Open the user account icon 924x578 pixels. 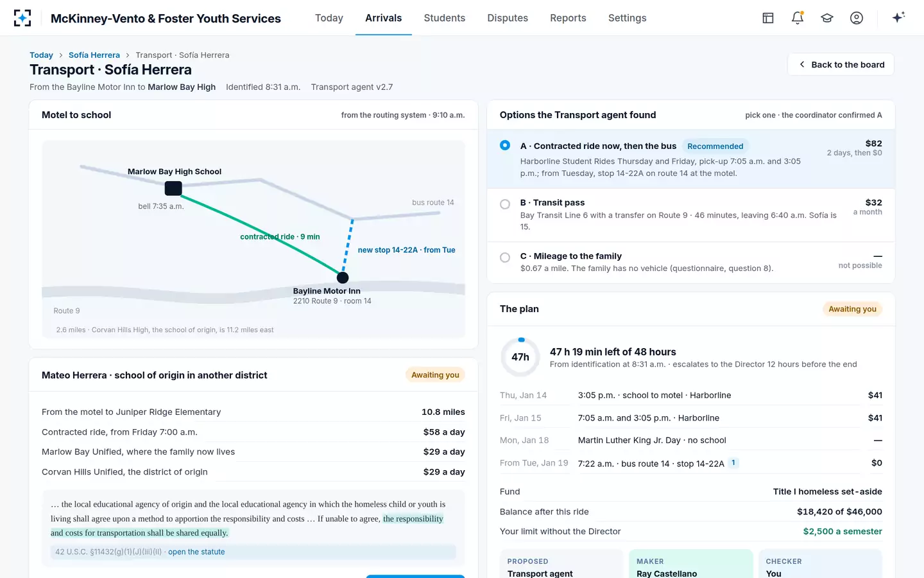click(857, 18)
